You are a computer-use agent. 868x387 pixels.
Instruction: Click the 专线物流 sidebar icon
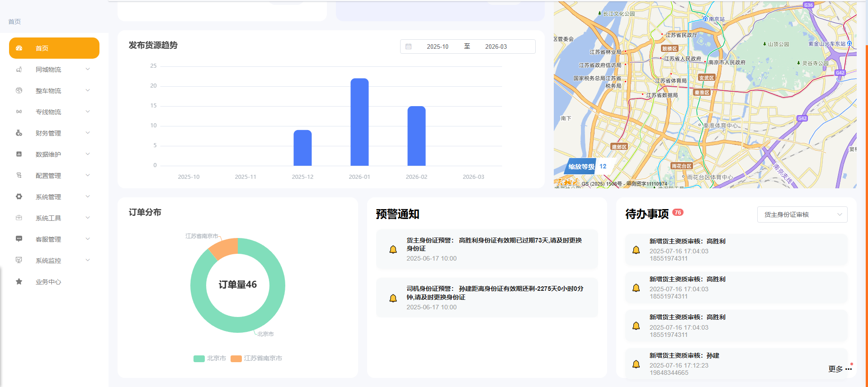point(19,112)
